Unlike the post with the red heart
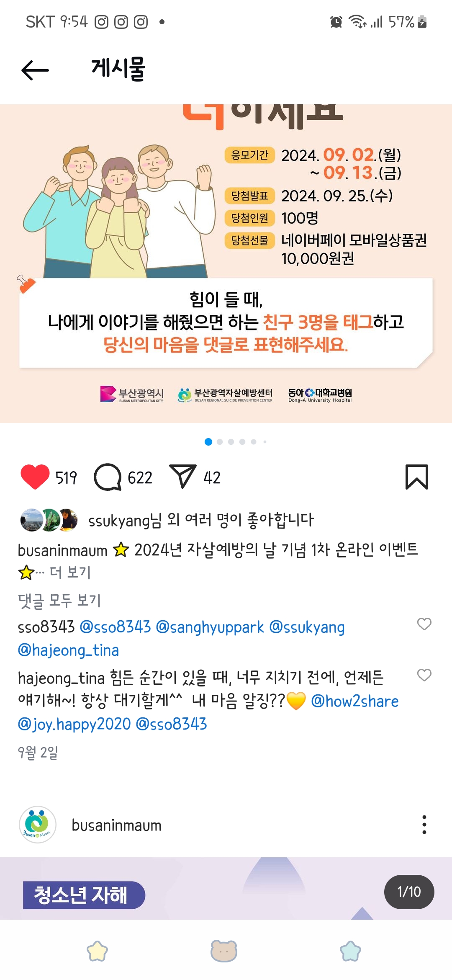452x980 pixels. pyautogui.click(x=35, y=477)
